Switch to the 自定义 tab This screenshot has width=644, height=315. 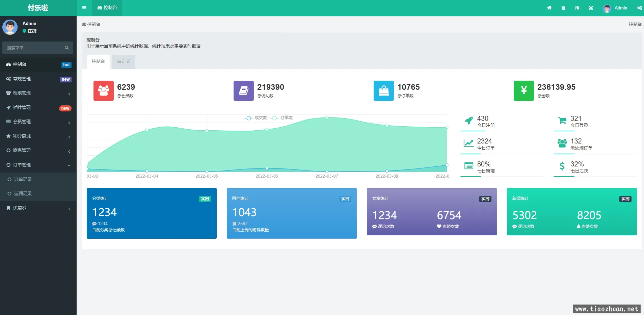(124, 61)
